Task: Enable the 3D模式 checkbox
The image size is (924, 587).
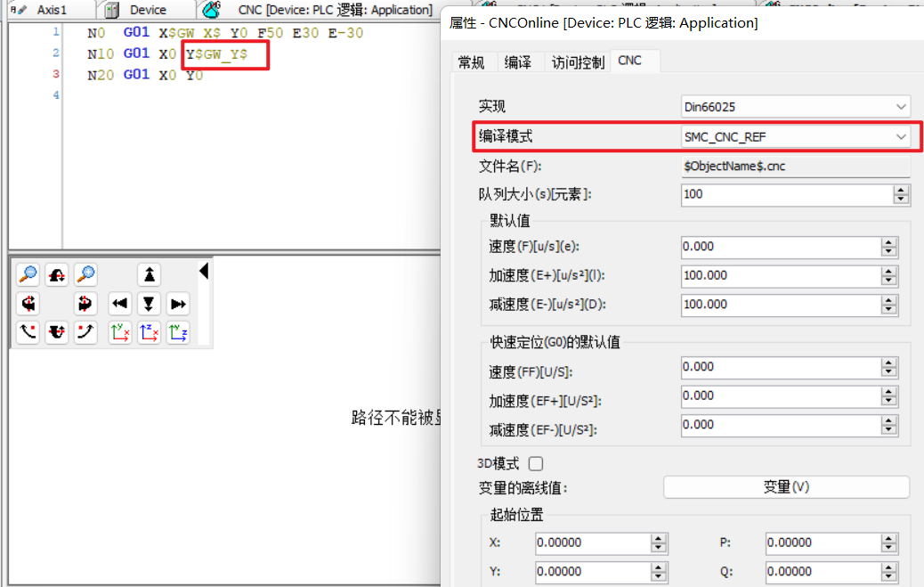Action: point(536,463)
